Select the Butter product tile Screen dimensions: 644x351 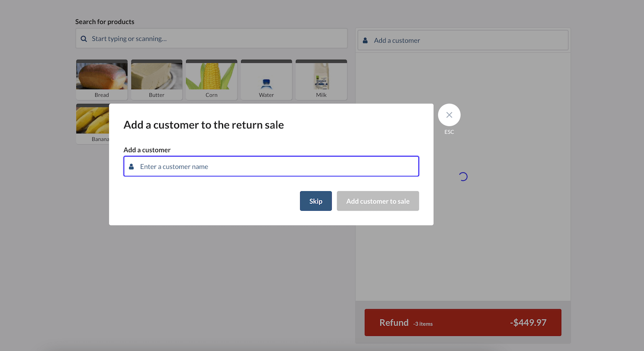click(156, 79)
